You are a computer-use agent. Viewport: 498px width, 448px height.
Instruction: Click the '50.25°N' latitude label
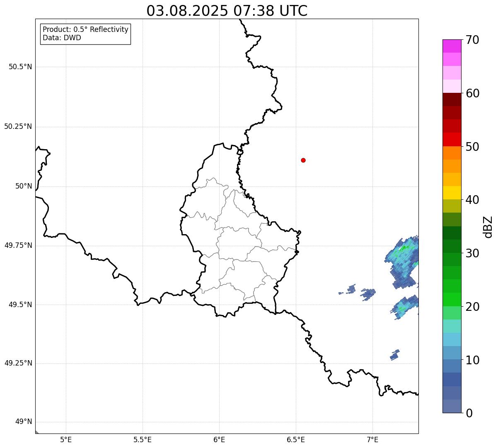coord(18,126)
